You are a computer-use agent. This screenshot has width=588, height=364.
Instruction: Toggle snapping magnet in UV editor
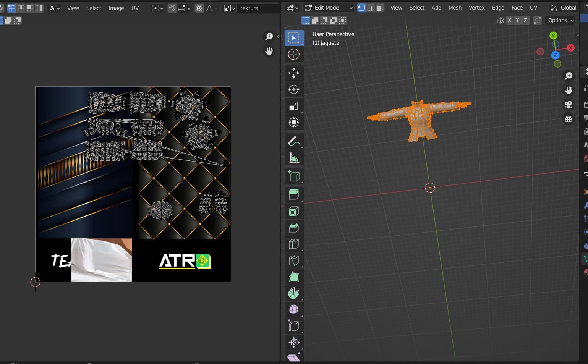[172, 8]
